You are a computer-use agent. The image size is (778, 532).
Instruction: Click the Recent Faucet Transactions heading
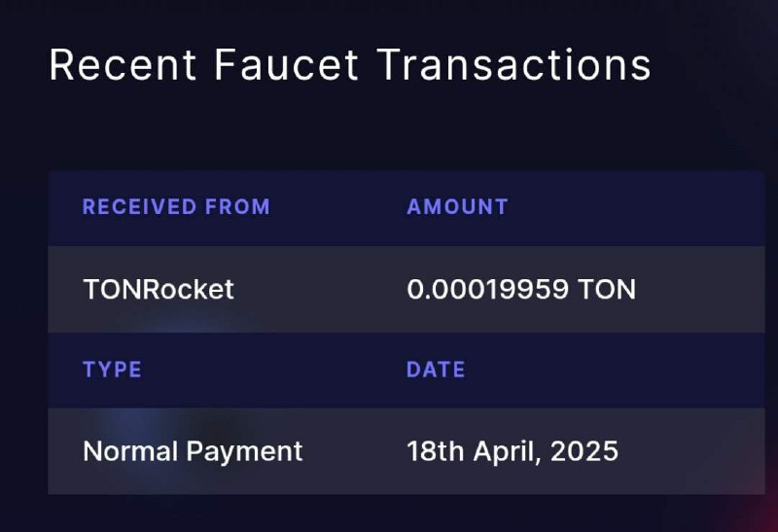tap(350, 64)
